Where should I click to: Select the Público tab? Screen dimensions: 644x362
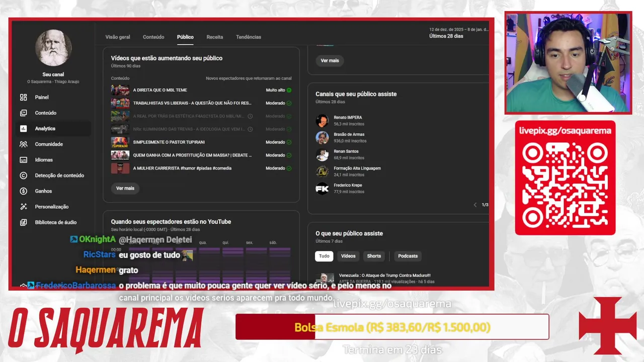(185, 37)
